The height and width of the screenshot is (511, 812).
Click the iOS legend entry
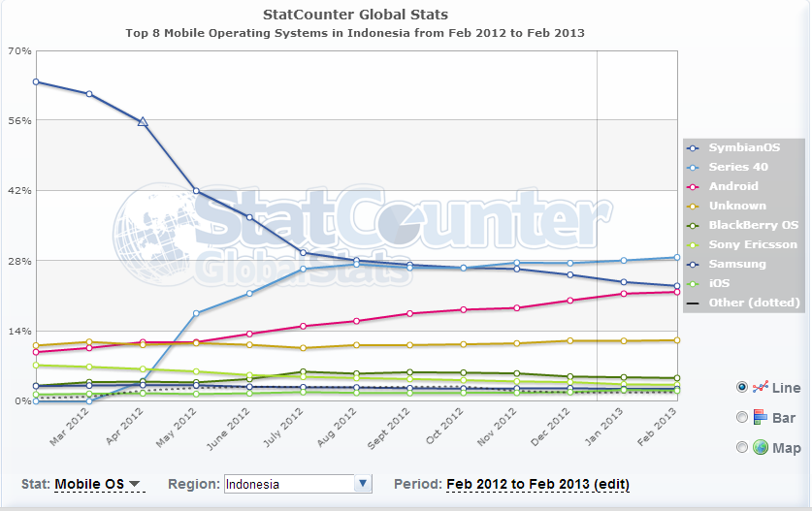(x=719, y=283)
